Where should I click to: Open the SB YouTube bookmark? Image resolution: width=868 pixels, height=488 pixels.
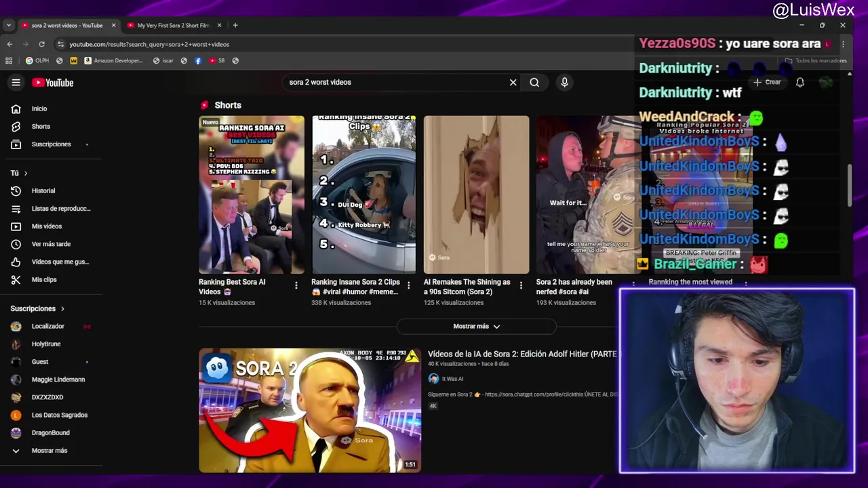pos(217,60)
